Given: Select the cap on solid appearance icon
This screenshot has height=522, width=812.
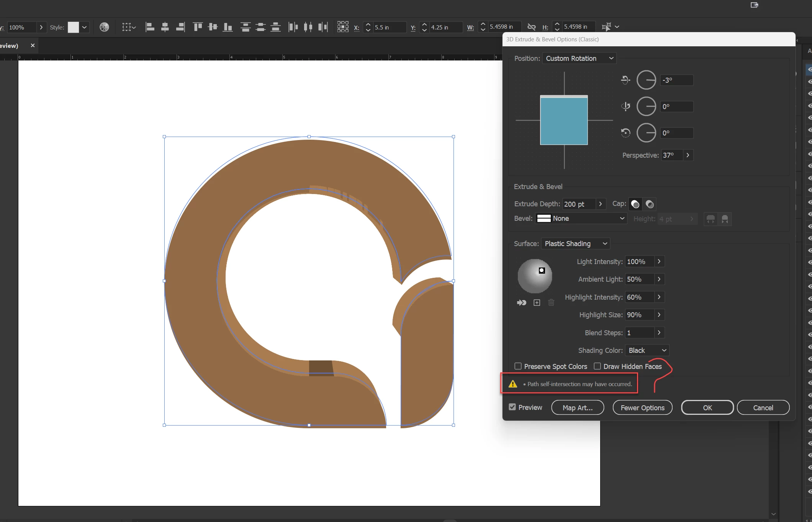Looking at the screenshot, I should pyautogui.click(x=635, y=204).
